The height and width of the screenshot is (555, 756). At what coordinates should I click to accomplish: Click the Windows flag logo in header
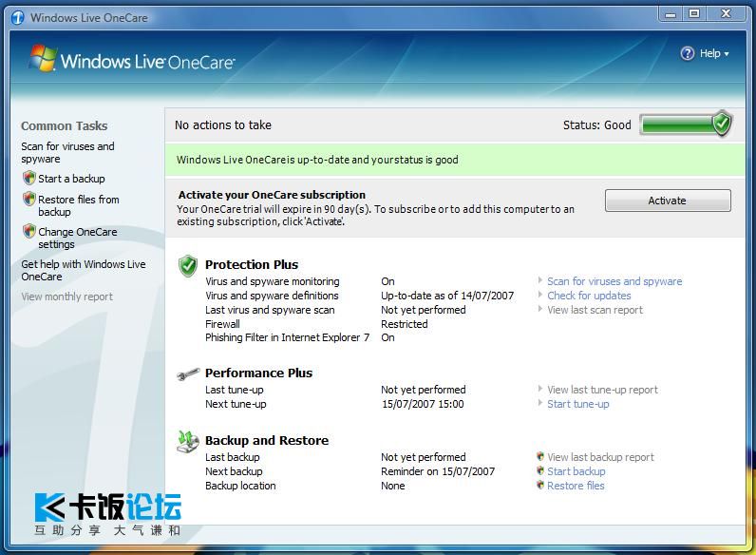[43, 58]
